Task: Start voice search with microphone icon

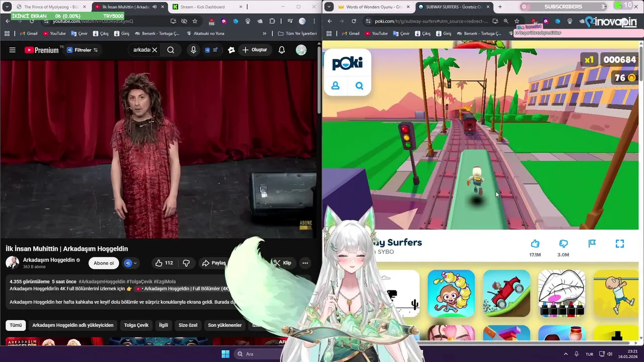Action: click(x=193, y=50)
